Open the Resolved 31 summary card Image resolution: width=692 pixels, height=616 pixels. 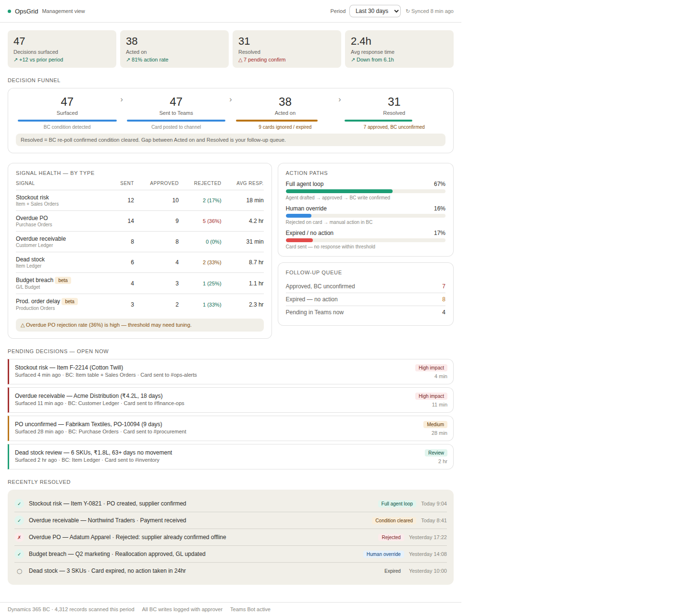click(287, 49)
